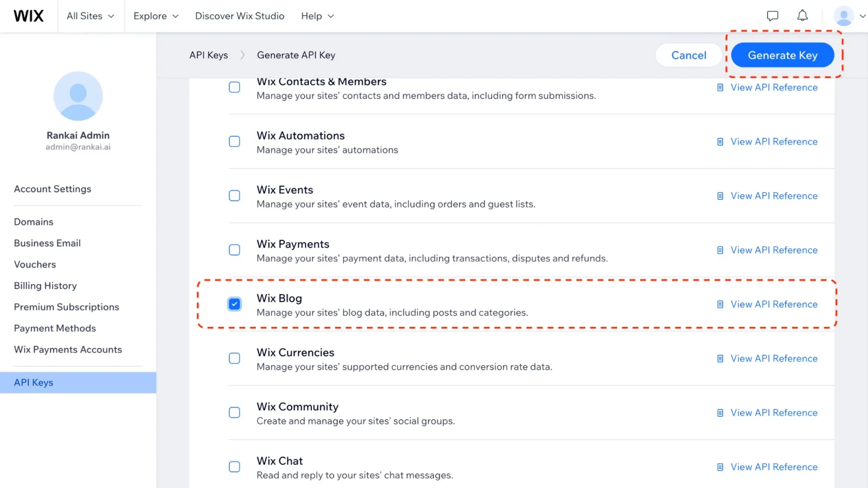Expand the Help dropdown
Viewport: 868px width, 488px height.
click(317, 16)
